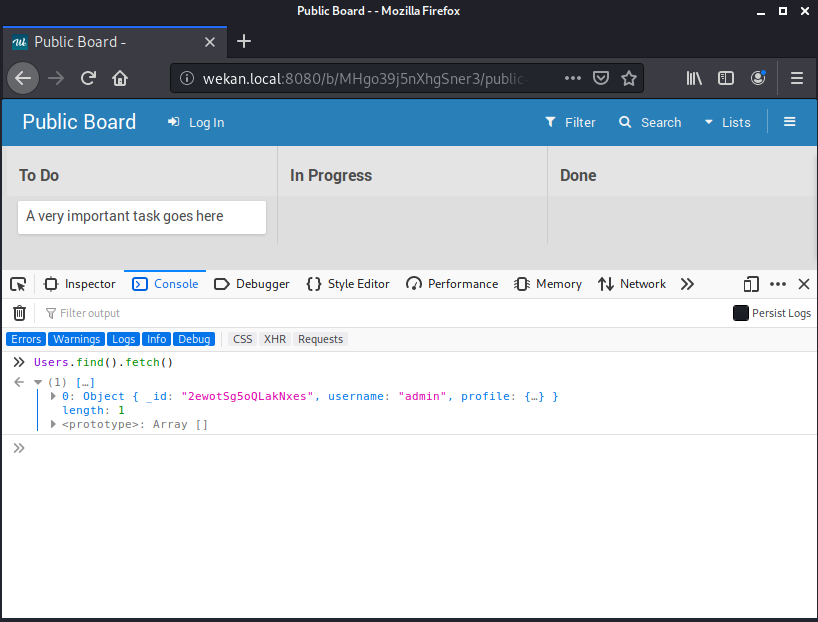The height and width of the screenshot is (622, 818).
Task: Clear the console with the trash icon
Action: click(x=18, y=313)
